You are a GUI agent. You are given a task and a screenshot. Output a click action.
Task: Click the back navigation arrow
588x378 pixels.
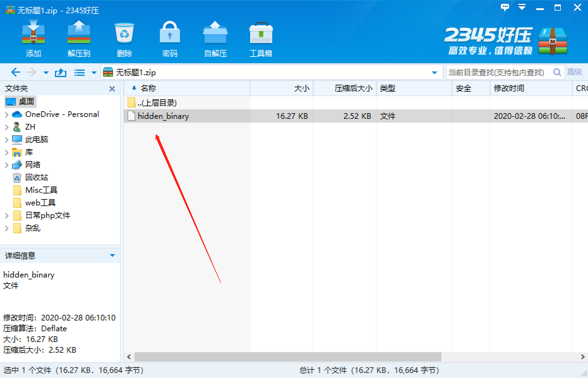[15, 72]
